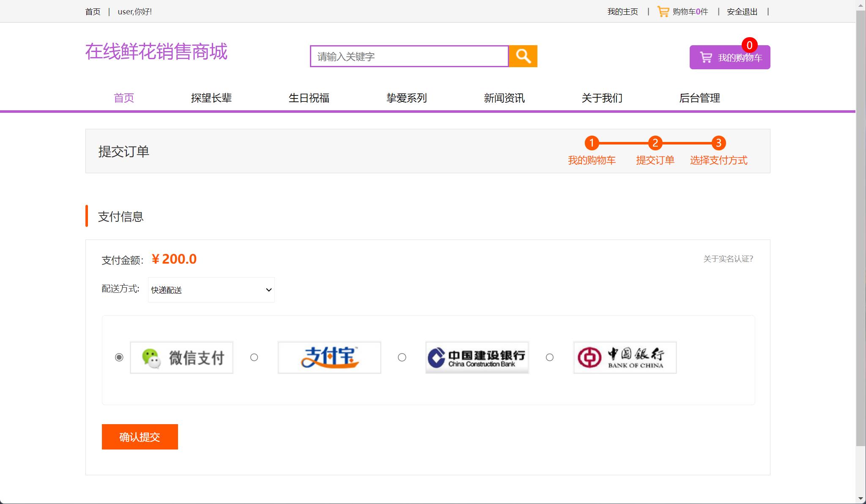Screen dimensions: 866x504
Task: Open 我的购物车 via cart icon top right
Action: tap(729, 57)
